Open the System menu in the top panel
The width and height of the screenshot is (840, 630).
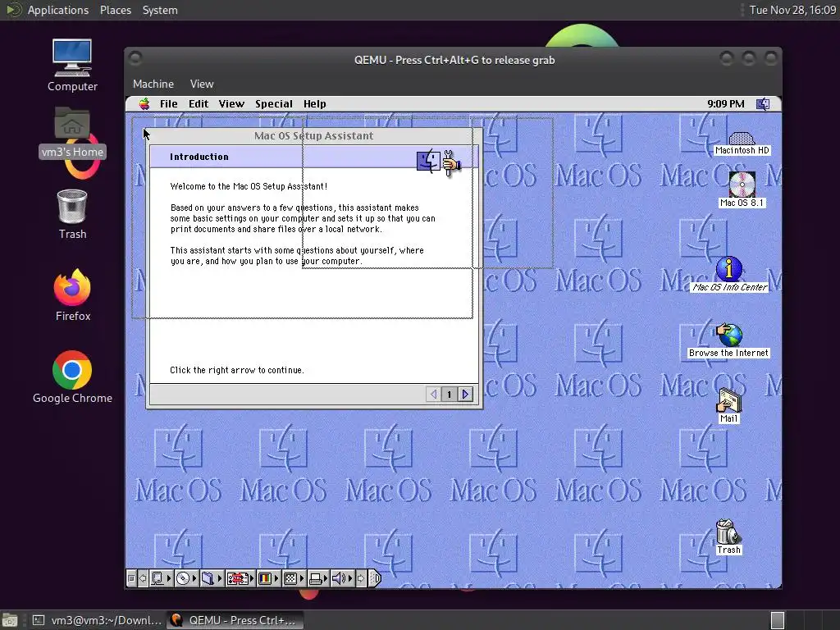click(x=160, y=10)
